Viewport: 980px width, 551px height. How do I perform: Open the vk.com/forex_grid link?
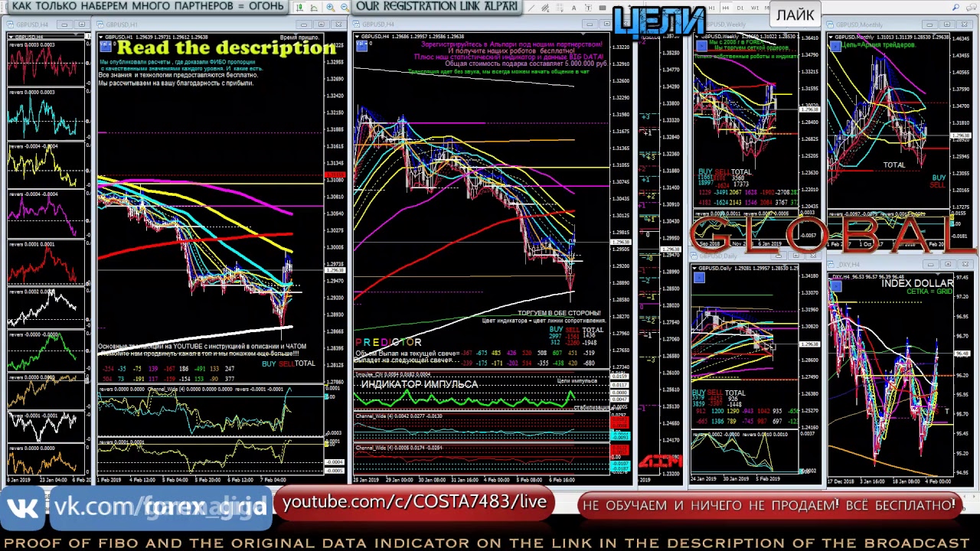[159, 507]
